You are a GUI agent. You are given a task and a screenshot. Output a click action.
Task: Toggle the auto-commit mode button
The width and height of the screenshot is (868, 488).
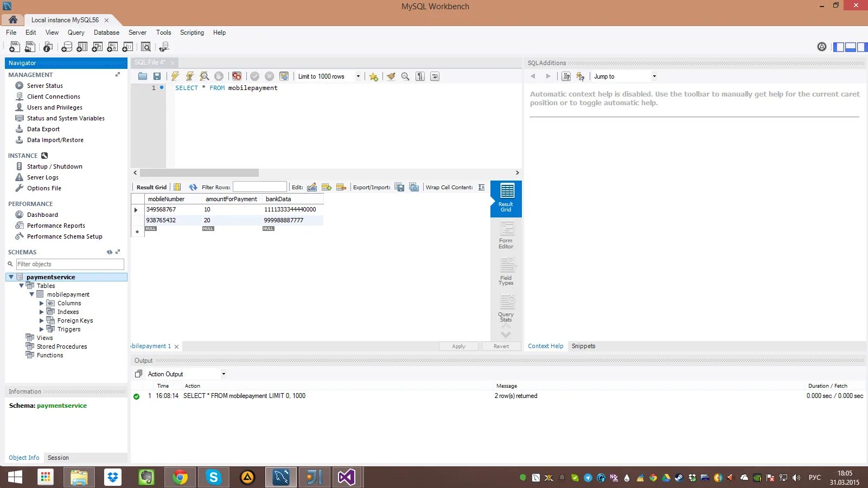click(x=284, y=76)
